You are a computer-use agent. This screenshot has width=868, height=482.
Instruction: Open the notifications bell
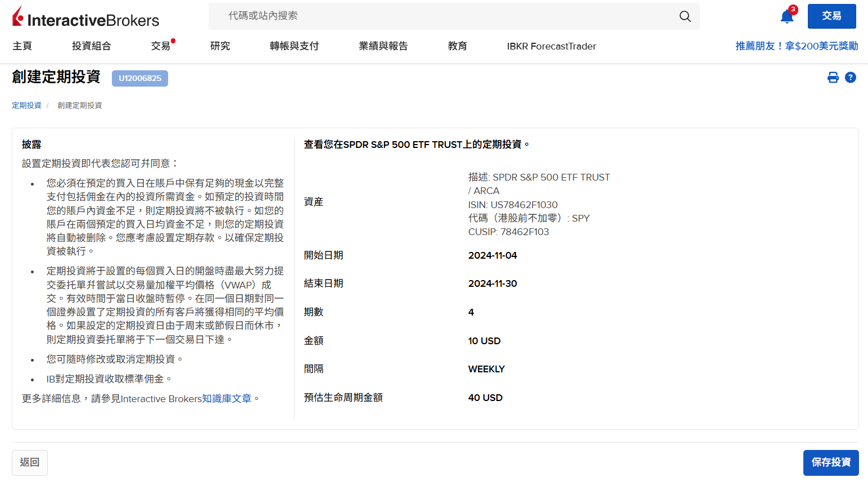click(787, 16)
